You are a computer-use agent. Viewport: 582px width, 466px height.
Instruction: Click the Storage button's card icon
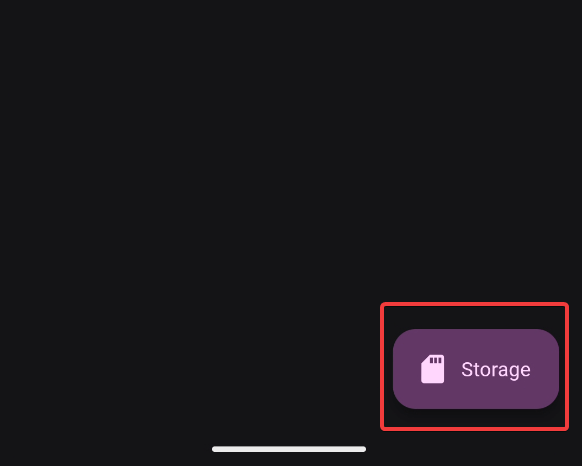[432, 369]
